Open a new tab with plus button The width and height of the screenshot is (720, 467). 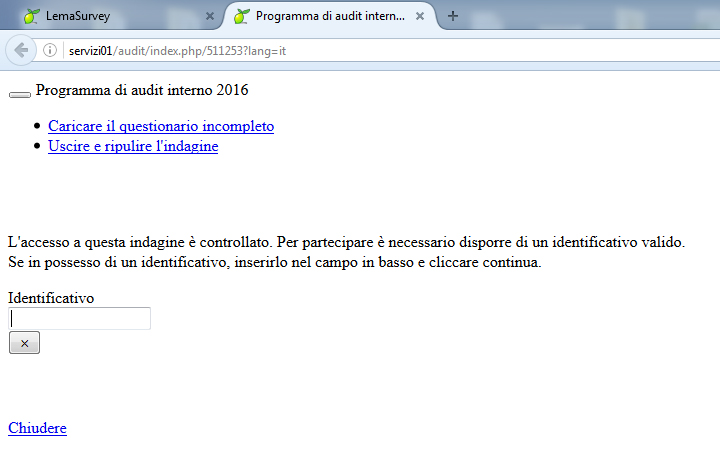[x=453, y=16]
